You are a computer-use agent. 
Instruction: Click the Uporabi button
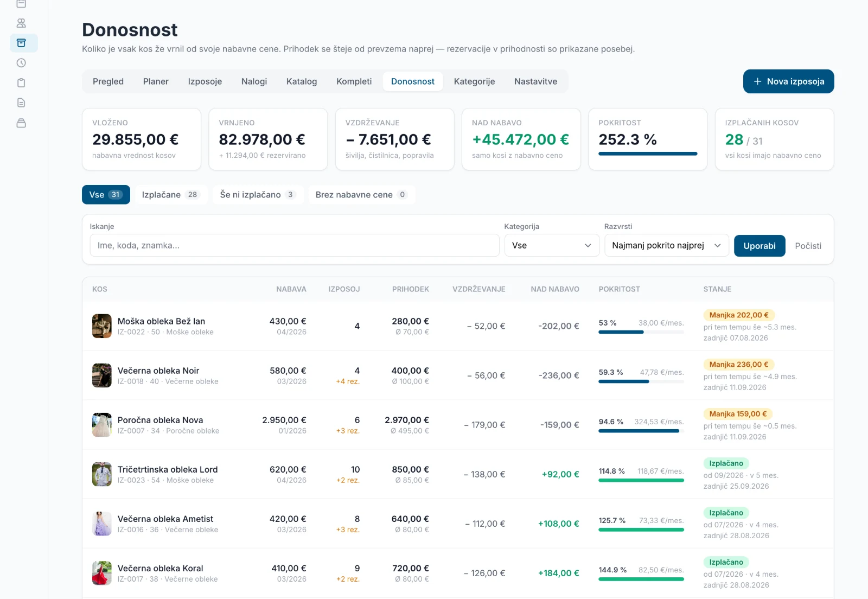(x=759, y=246)
